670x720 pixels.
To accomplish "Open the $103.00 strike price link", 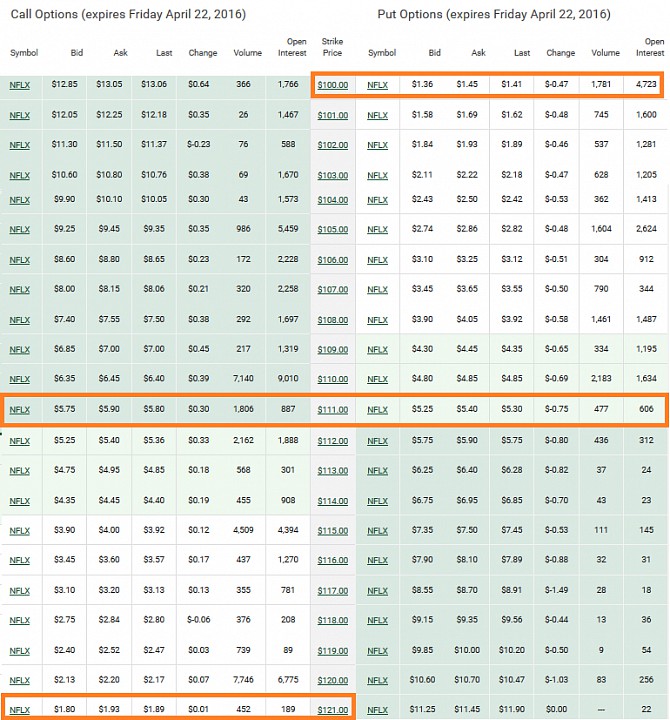I will click(x=332, y=175).
